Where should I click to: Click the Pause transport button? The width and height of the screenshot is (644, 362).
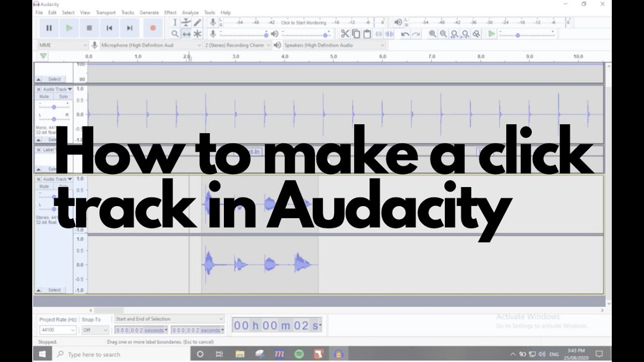pos(49,28)
